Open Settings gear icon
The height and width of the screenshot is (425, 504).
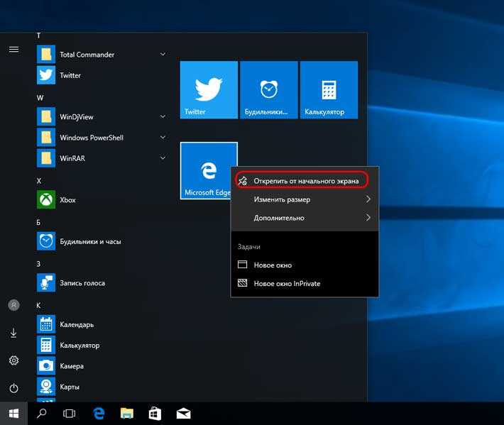[13, 360]
